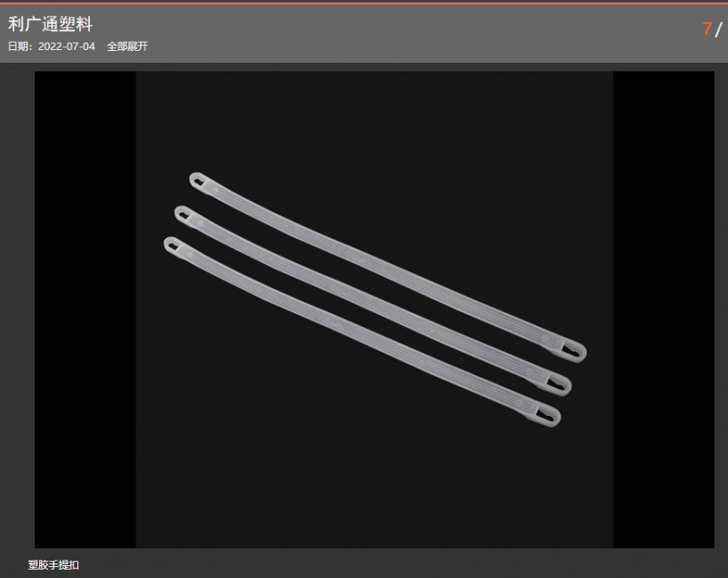Image resolution: width=728 pixels, height=578 pixels.
Task: Expand all with 全部展开 link
Action: pyautogui.click(x=127, y=46)
